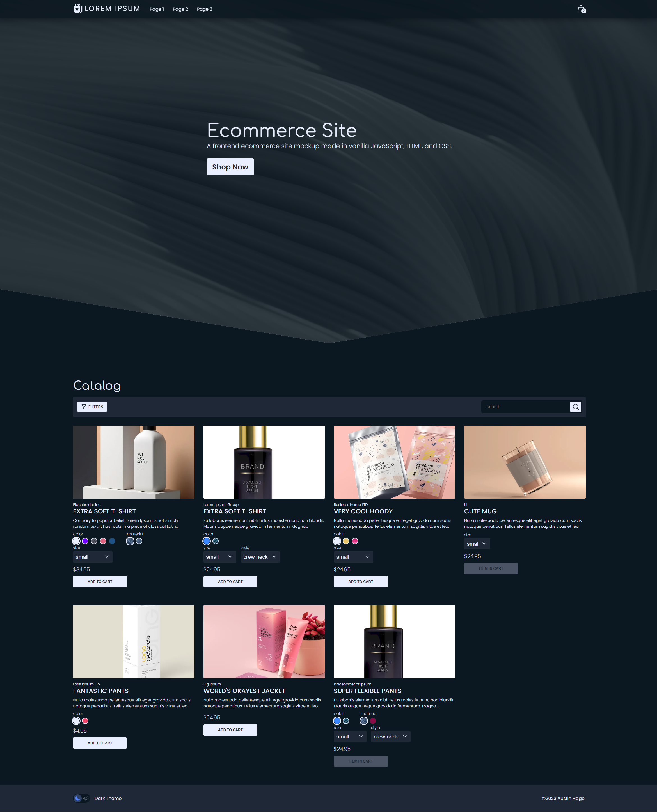Expand the size dropdown on Very Cool Hoody
The height and width of the screenshot is (812, 657).
353,557
